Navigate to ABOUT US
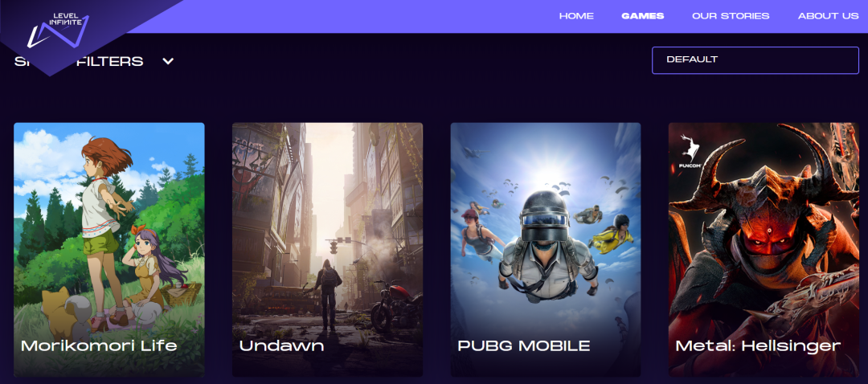 tap(828, 16)
